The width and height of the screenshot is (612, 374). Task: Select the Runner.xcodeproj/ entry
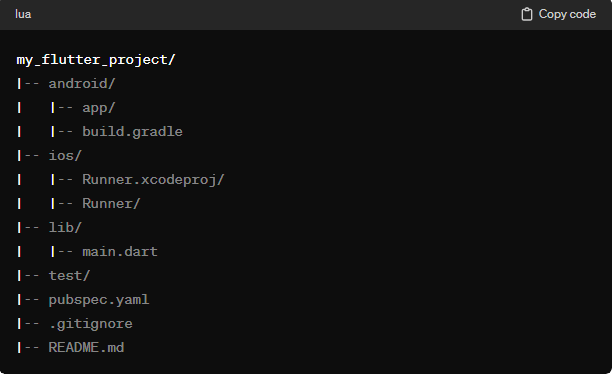(153, 180)
